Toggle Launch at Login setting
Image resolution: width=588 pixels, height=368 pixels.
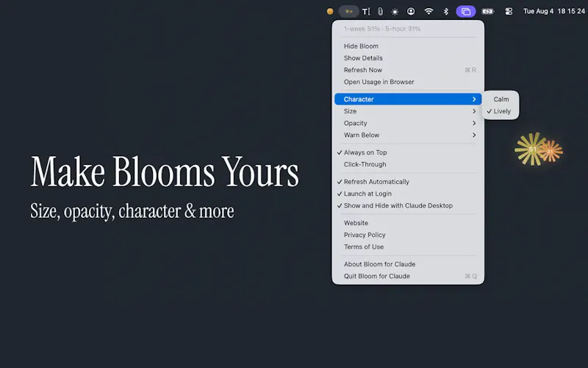[x=408, y=194]
